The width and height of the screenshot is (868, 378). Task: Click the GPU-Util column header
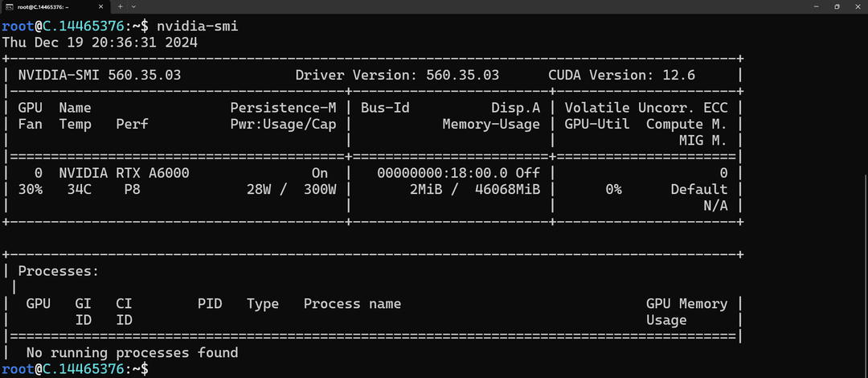[596, 124]
